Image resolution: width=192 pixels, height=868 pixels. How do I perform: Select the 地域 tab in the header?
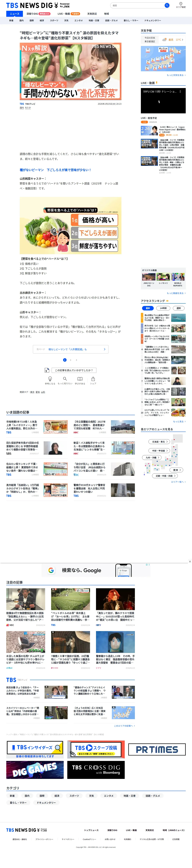coord(106,14)
